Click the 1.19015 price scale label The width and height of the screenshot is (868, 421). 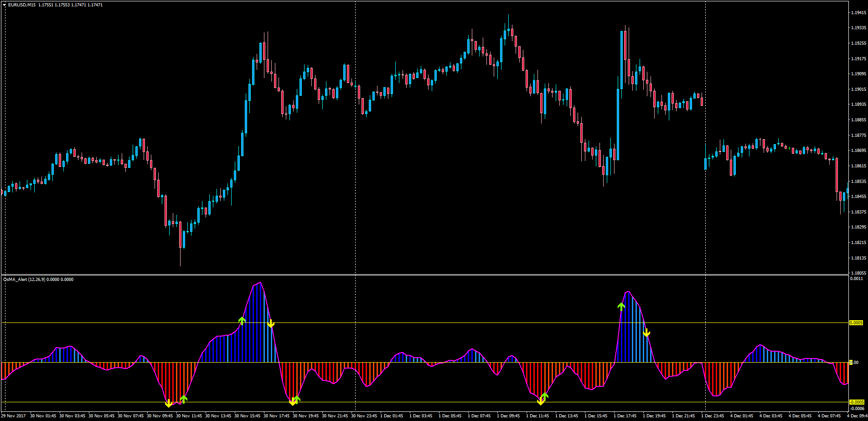click(858, 89)
